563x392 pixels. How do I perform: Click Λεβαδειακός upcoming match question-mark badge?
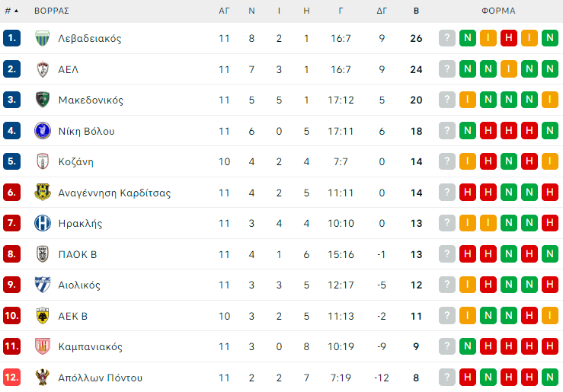(447, 38)
